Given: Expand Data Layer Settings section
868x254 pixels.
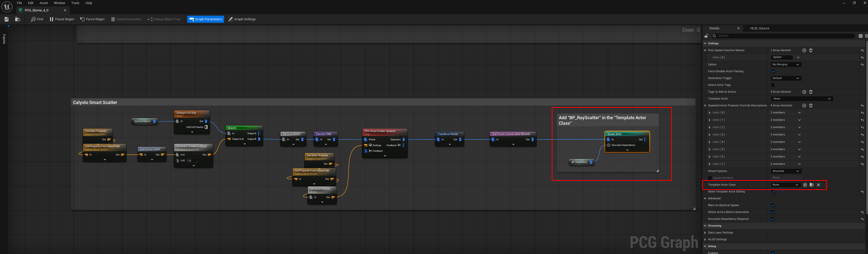Looking at the screenshot, I should (705, 233).
